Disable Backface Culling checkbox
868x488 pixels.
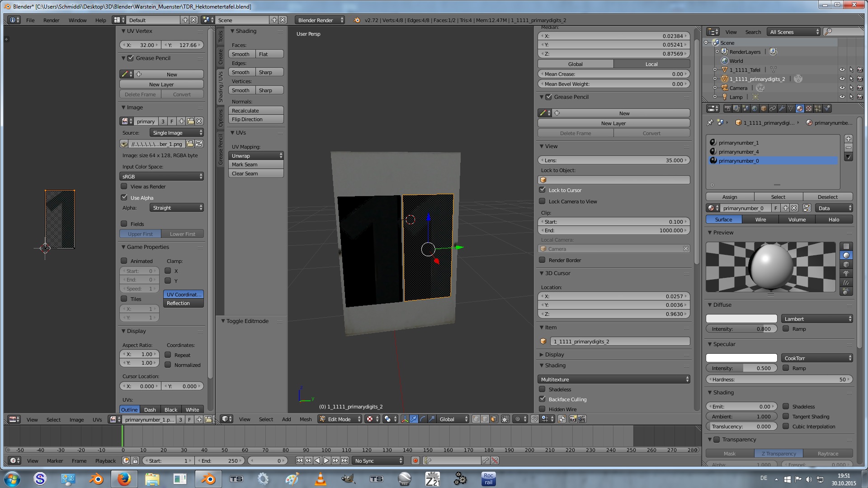point(542,399)
